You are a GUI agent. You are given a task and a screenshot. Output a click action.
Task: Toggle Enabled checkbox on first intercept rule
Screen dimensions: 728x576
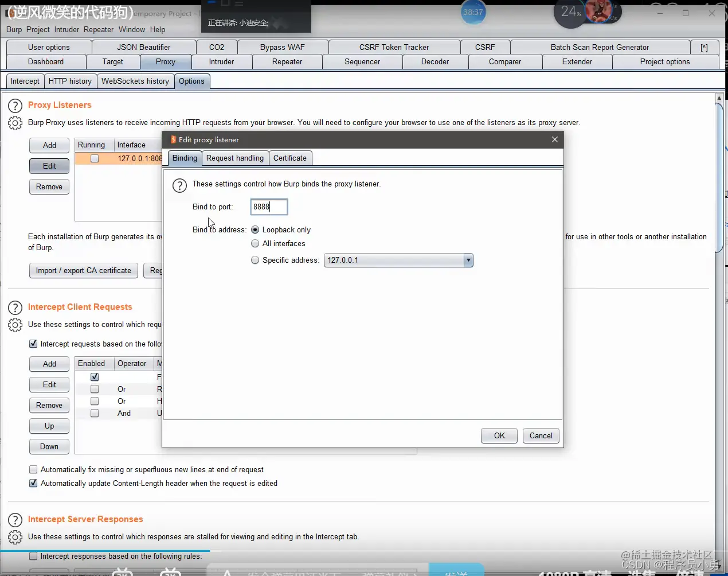pyautogui.click(x=95, y=377)
